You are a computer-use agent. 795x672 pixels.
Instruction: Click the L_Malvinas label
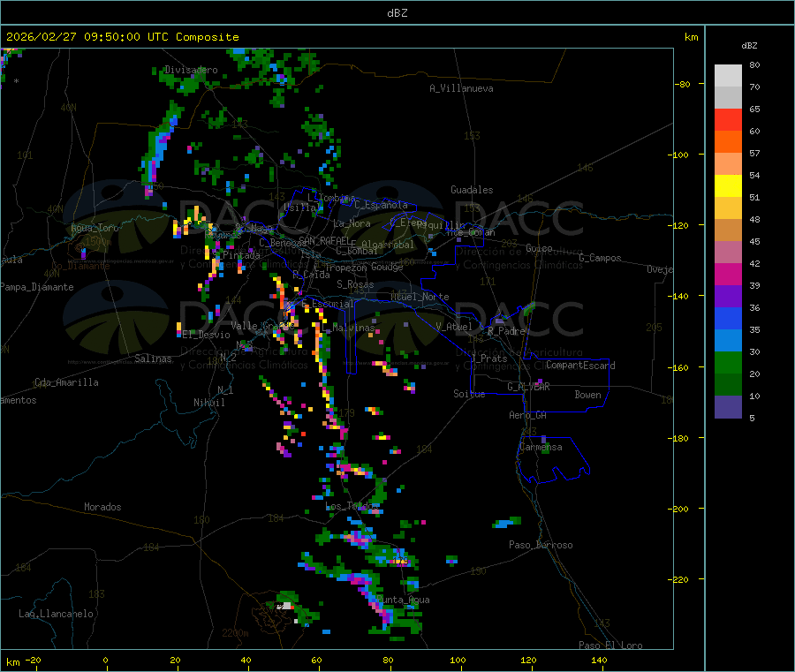click(348, 328)
